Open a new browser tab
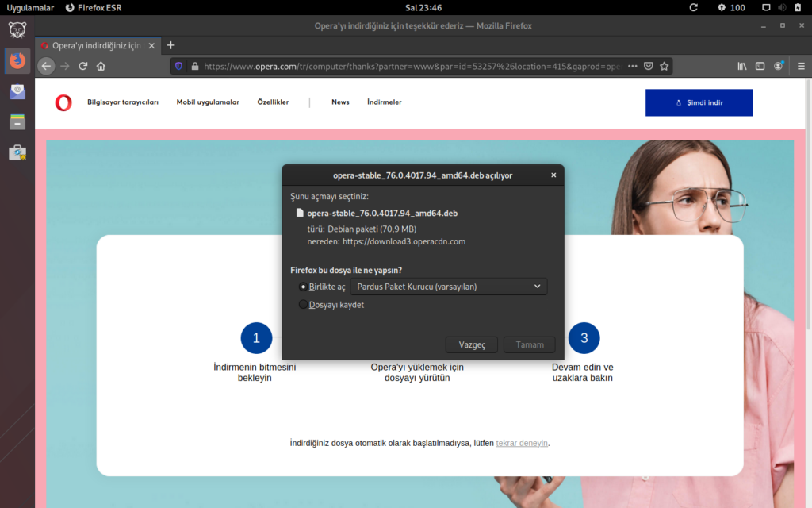 [x=171, y=45]
